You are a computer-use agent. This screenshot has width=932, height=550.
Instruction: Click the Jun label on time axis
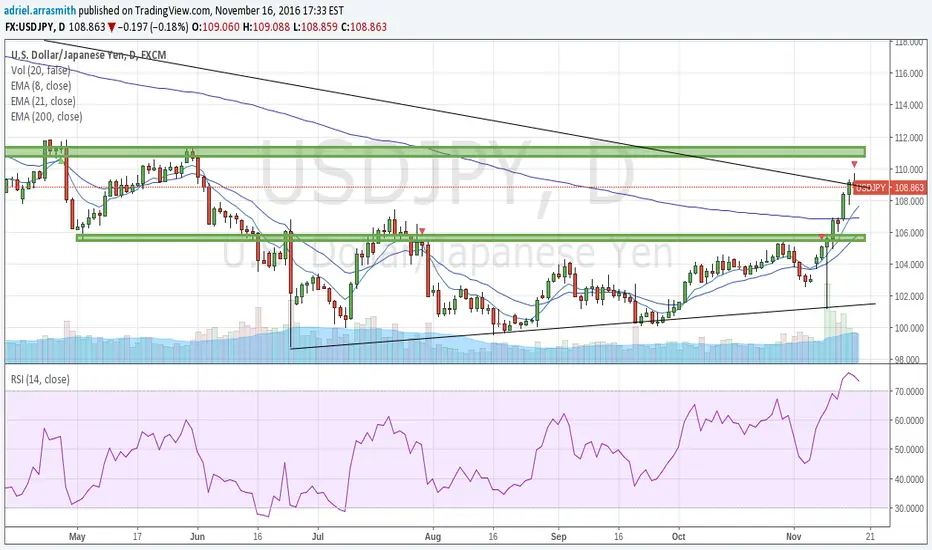pyautogui.click(x=197, y=537)
